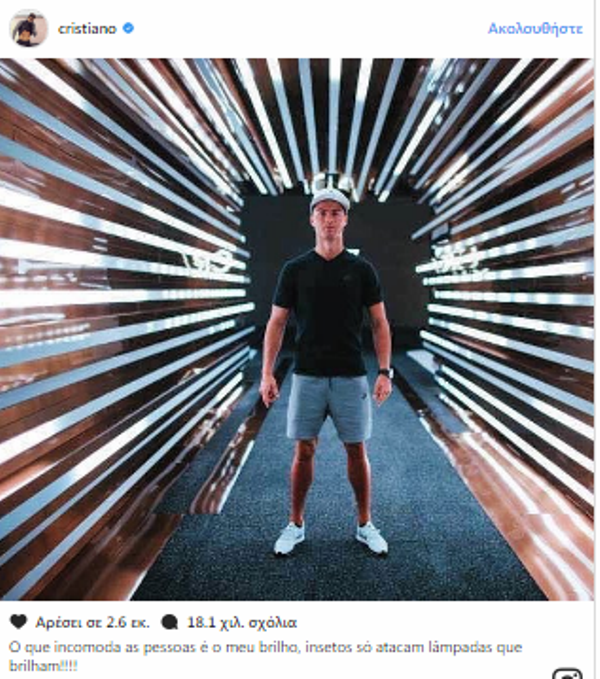Open the main post photo
The width and height of the screenshot is (600, 679).
coord(297,329)
